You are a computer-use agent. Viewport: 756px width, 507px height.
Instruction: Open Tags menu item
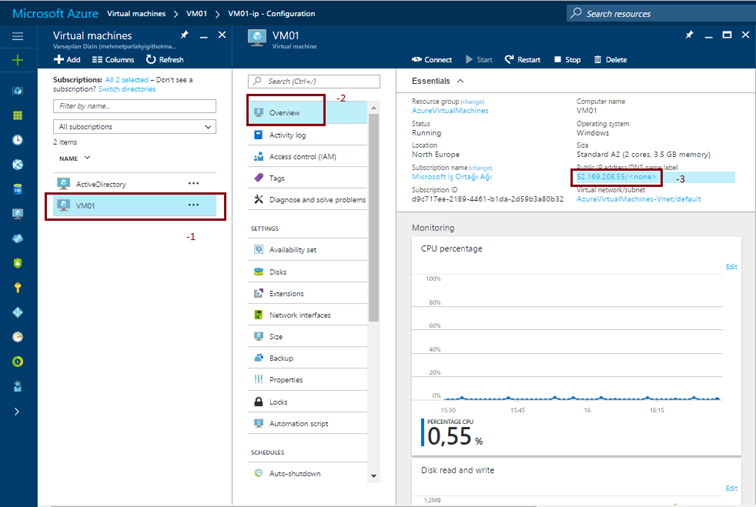[x=308, y=178]
